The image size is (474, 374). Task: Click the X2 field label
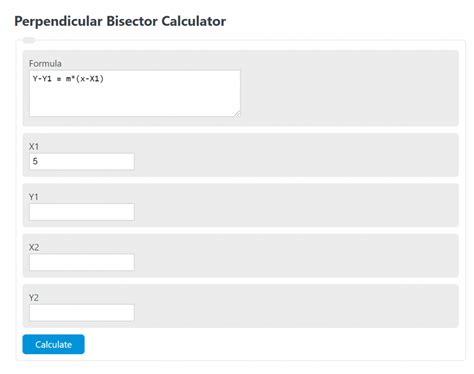pyautogui.click(x=34, y=247)
